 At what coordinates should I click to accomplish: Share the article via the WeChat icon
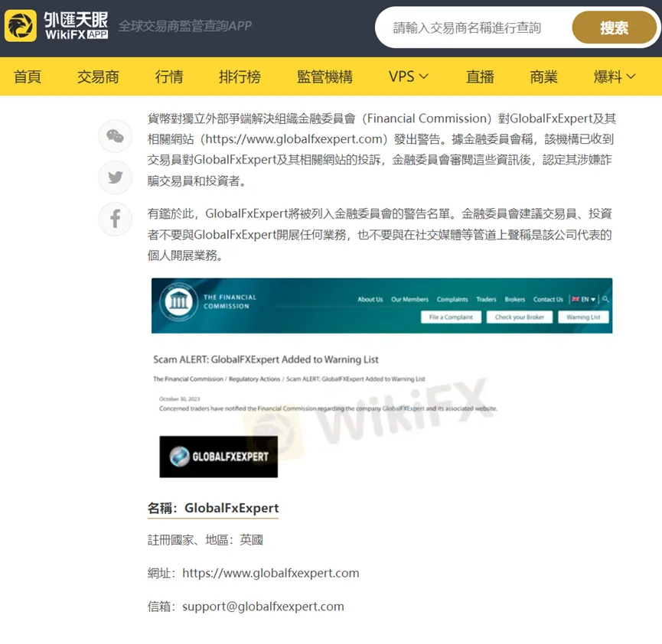[116, 136]
